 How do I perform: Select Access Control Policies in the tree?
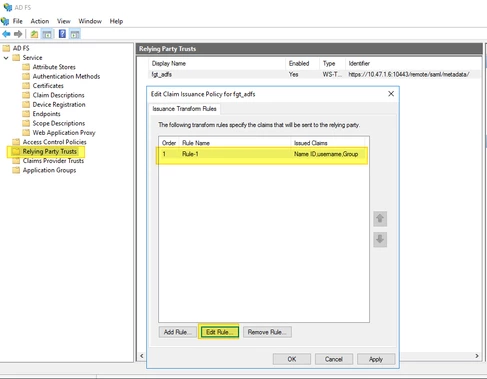pyautogui.click(x=54, y=142)
